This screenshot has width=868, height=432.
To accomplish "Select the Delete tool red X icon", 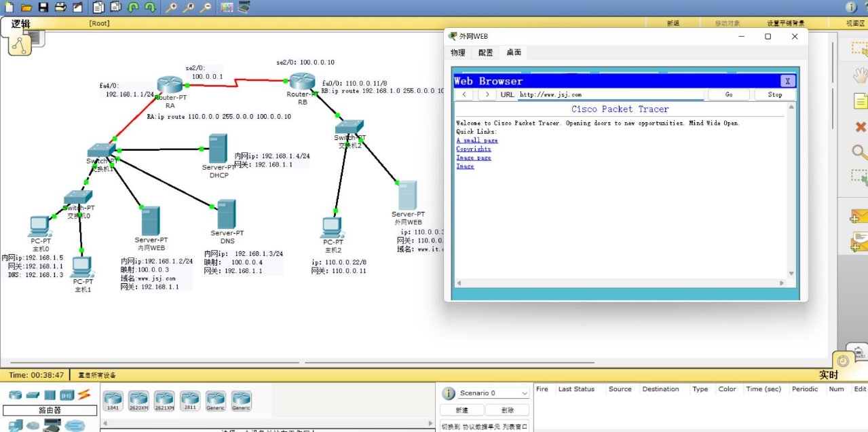I will click(860, 127).
